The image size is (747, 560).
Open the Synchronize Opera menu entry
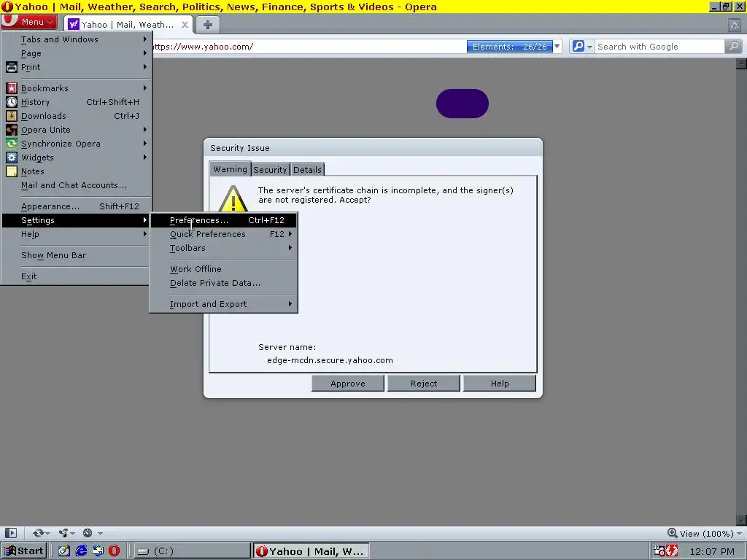click(x=77, y=144)
